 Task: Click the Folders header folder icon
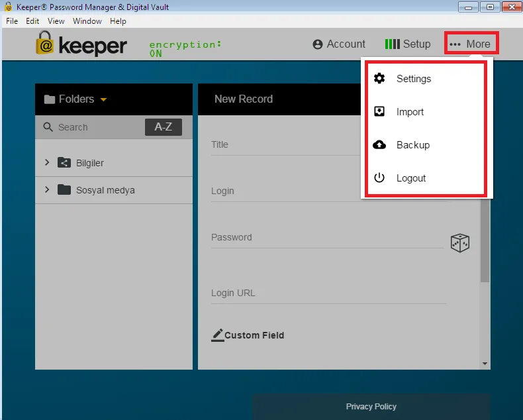(50, 99)
